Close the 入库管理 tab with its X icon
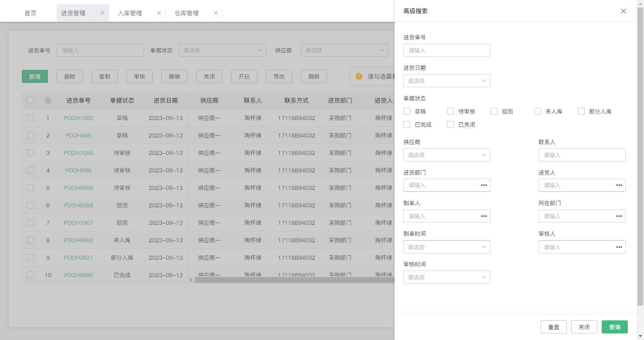 tap(159, 13)
